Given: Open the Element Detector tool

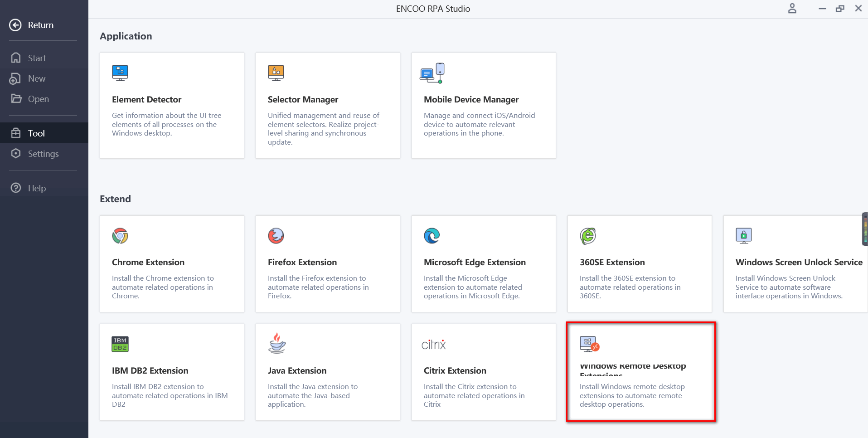Looking at the screenshot, I should [172, 106].
